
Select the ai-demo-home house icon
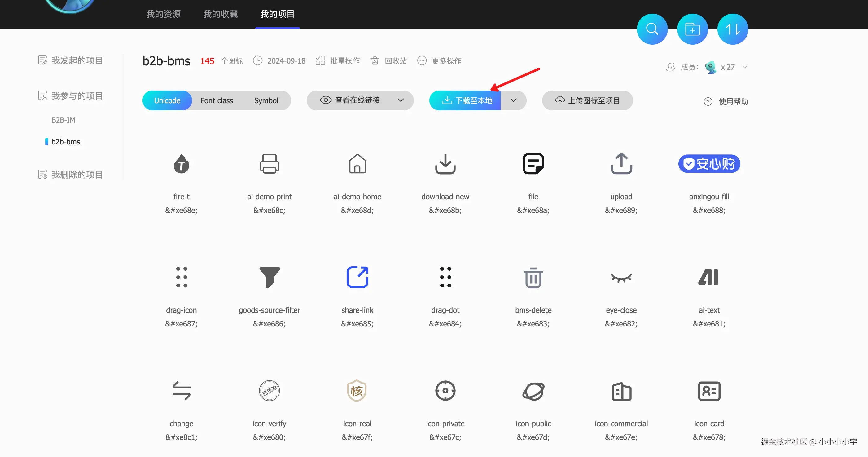pos(357,164)
